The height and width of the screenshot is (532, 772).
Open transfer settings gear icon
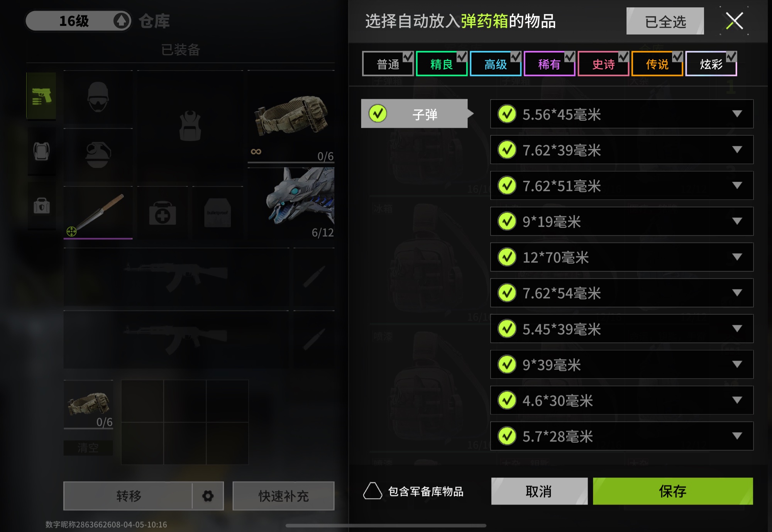[208, 496]
